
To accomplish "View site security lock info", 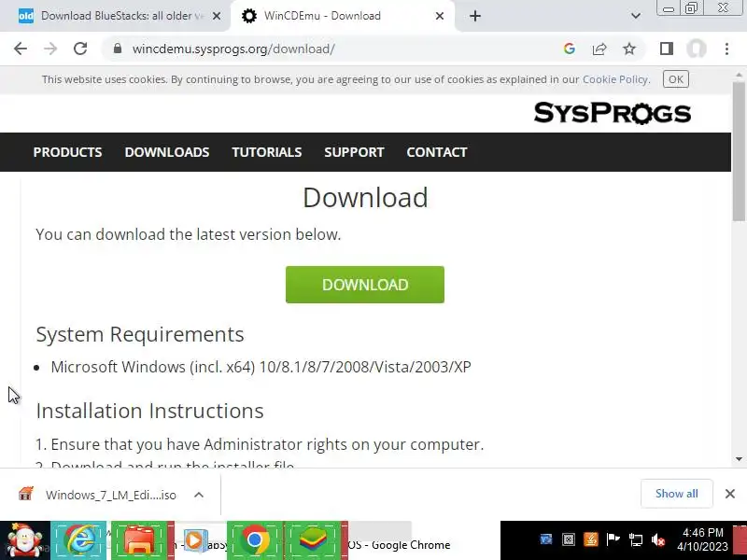I will (x=118, y=49).
